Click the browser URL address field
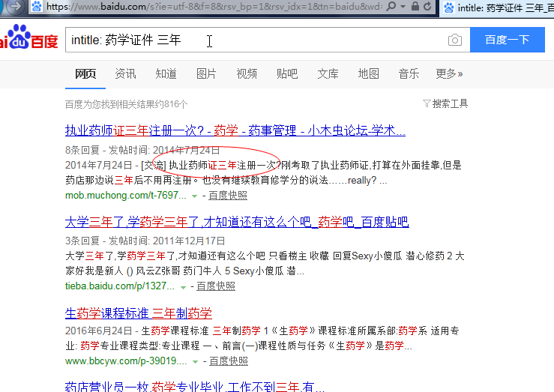Screen dimensions: 554x392 pyautogui.click(x=214, y=6)
